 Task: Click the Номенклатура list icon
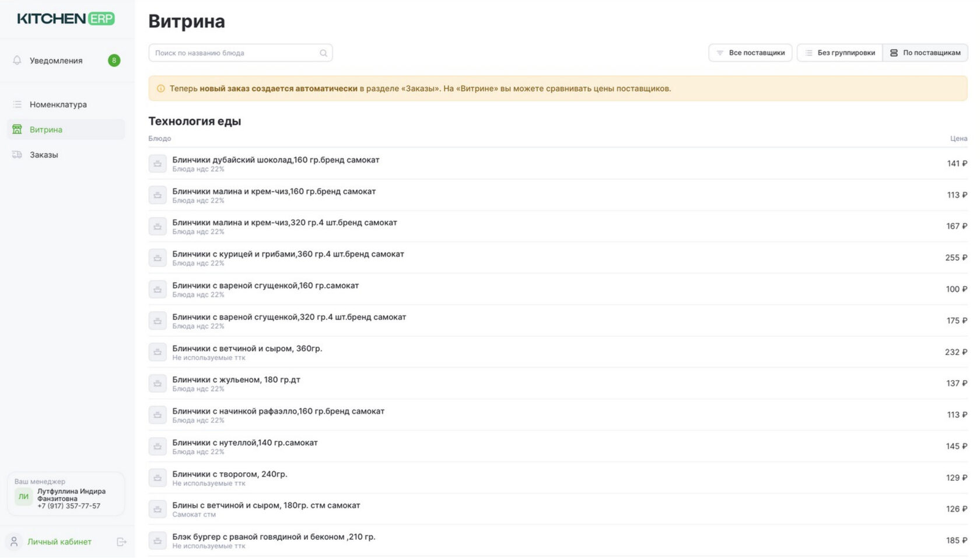[x=17, y=104]
